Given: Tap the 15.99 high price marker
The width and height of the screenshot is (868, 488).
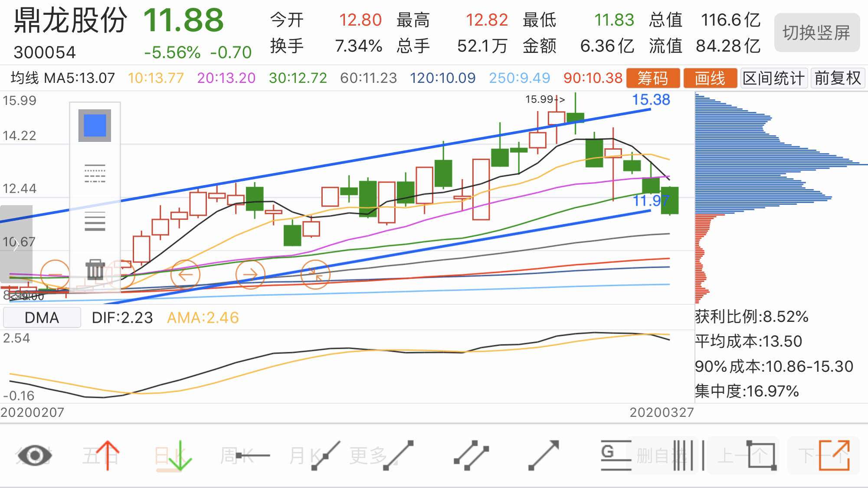Looking at the screenshot, I should click(545, 99).
